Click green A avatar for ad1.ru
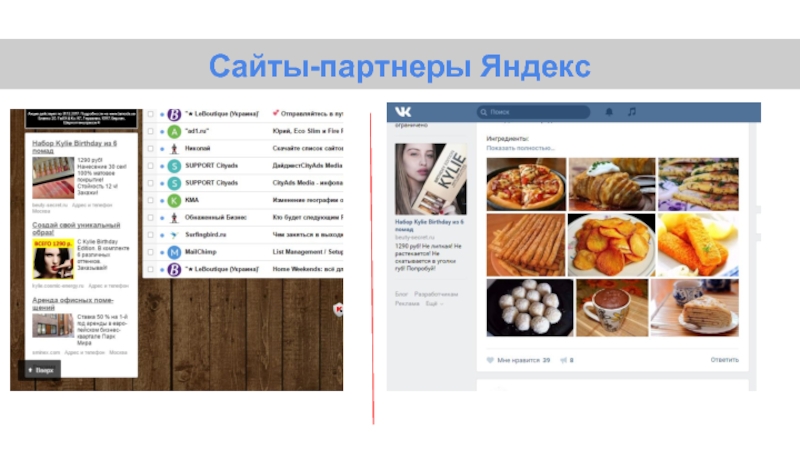 (x=174, y=131)
